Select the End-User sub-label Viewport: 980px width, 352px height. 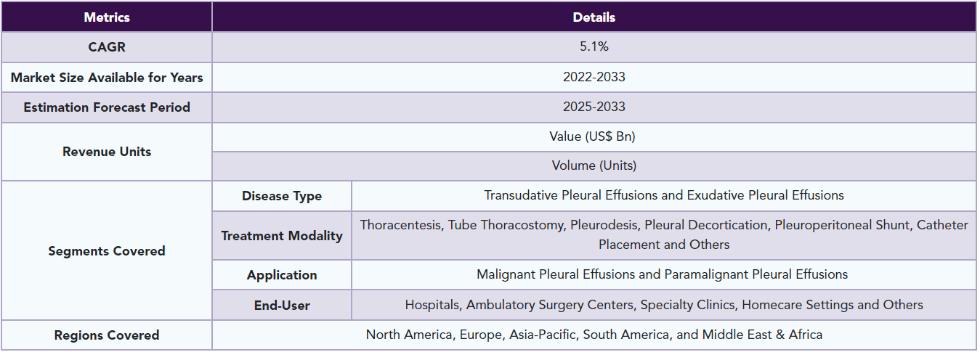point(282,305)
